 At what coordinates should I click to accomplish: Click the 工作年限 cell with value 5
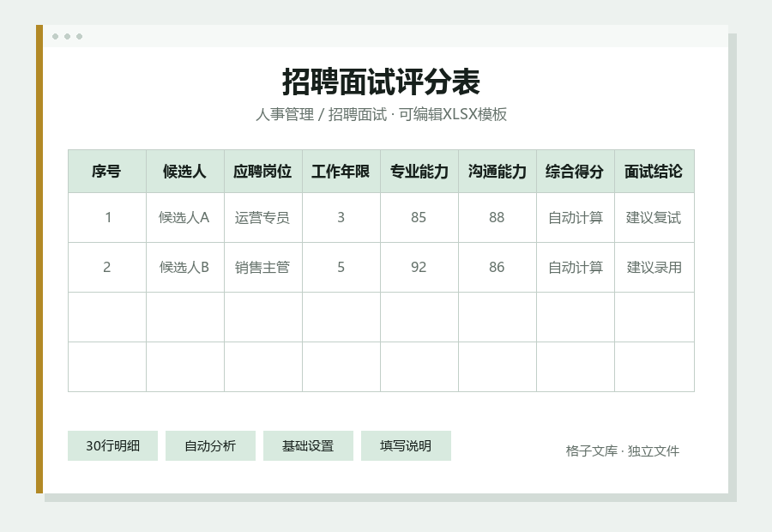pos(341,267)
